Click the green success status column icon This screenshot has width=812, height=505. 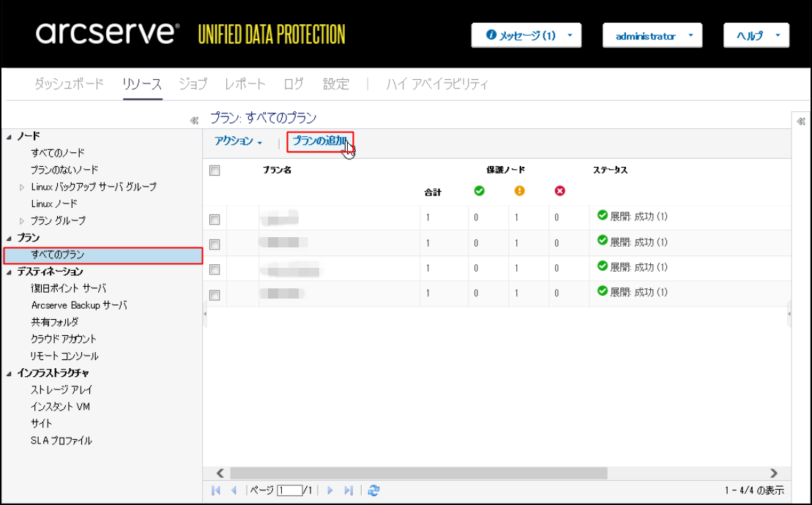[x=479, y=191]
